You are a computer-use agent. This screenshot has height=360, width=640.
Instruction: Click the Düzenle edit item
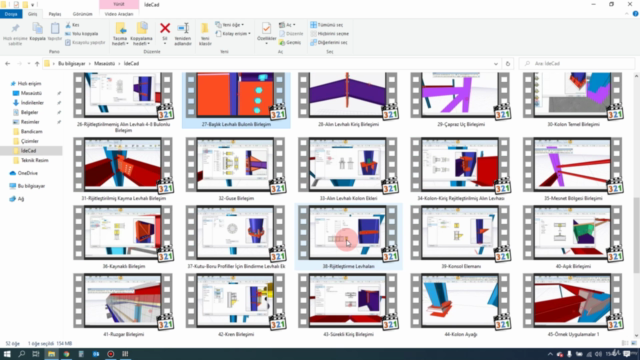[291, 33]
